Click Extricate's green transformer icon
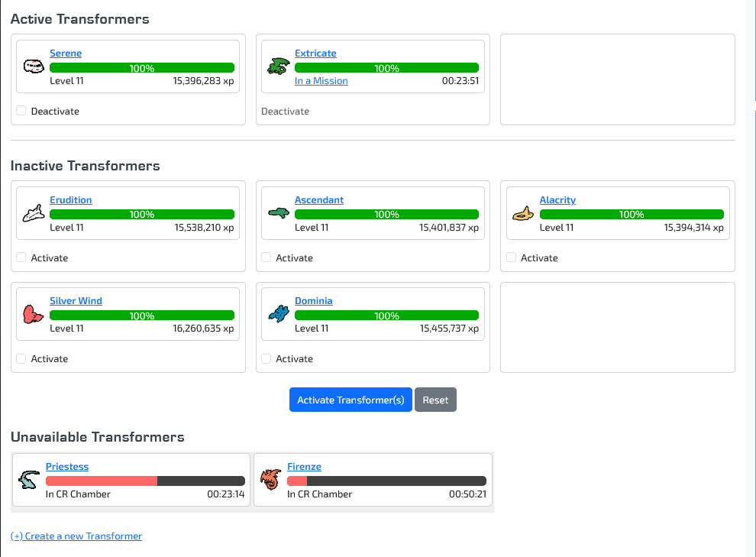This screenshot has width=756, height=557. [x=277, y=66]
